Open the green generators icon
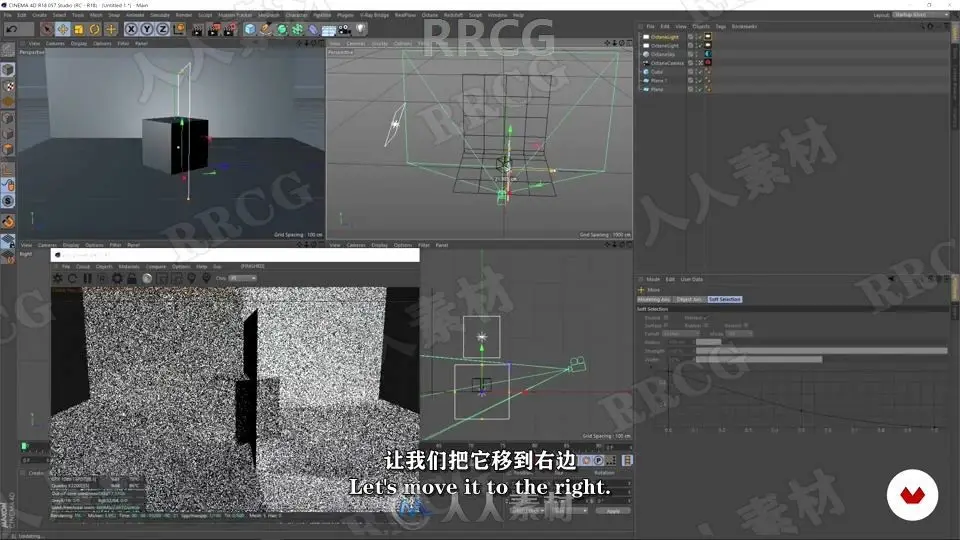Viewport: 960px width, 540px height. click(x=282, y=29)
